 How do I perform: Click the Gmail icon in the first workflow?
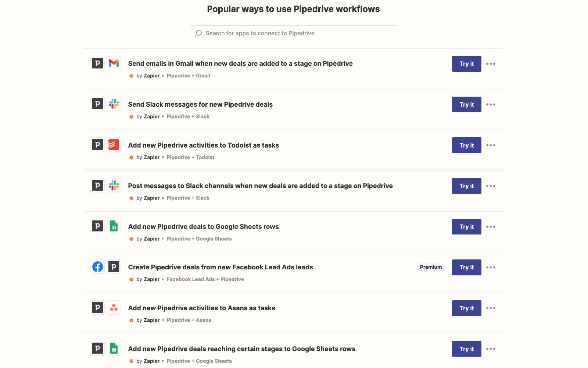(x=114, y=63)
